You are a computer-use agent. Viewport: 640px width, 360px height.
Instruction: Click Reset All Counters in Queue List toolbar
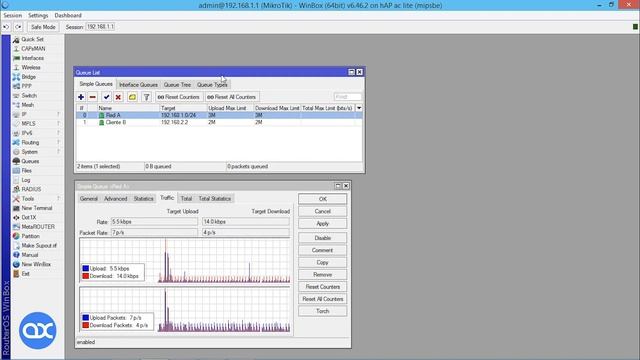(x=231, y=97)
